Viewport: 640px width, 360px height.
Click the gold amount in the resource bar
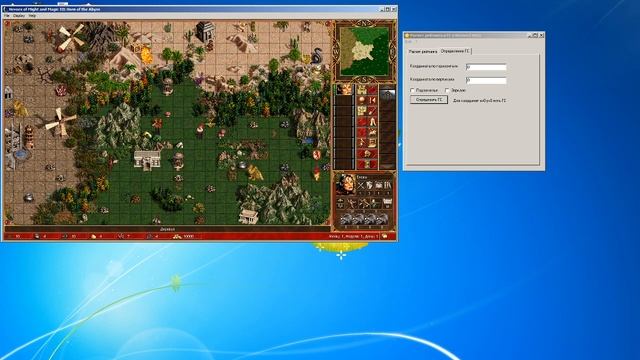point(188,236)
